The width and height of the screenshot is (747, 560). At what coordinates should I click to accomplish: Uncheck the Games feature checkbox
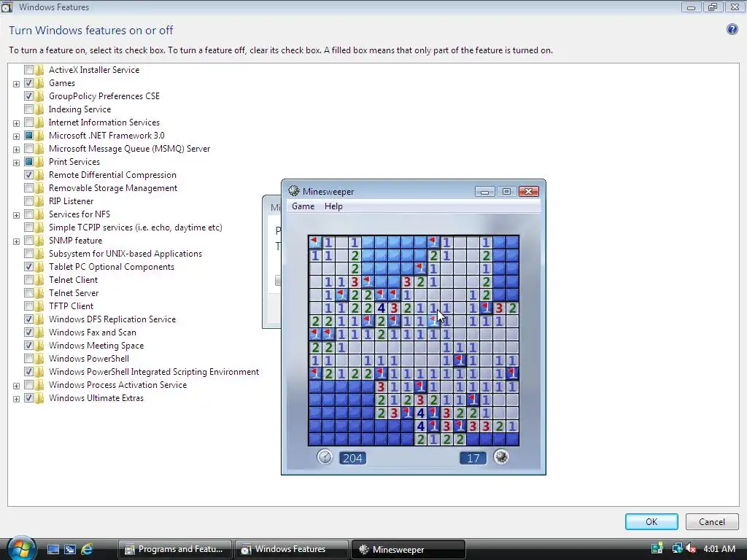[x=28, y=83]
